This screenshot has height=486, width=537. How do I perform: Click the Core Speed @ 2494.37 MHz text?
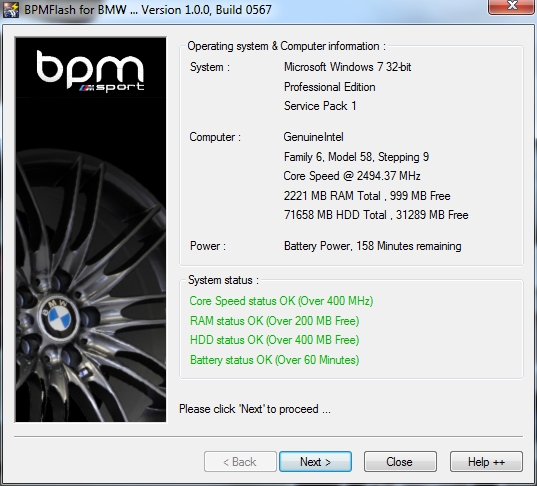click(352, 176)
